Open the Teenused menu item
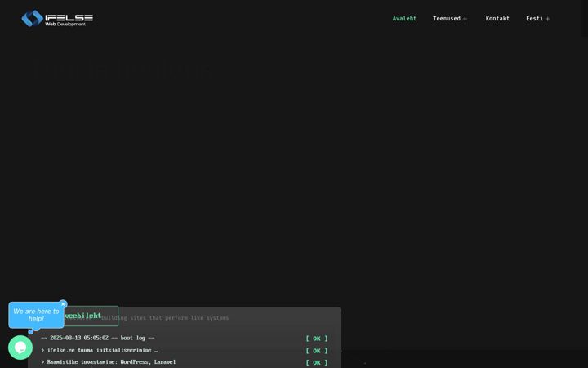The image size is (588, 368). click(446, 18)
